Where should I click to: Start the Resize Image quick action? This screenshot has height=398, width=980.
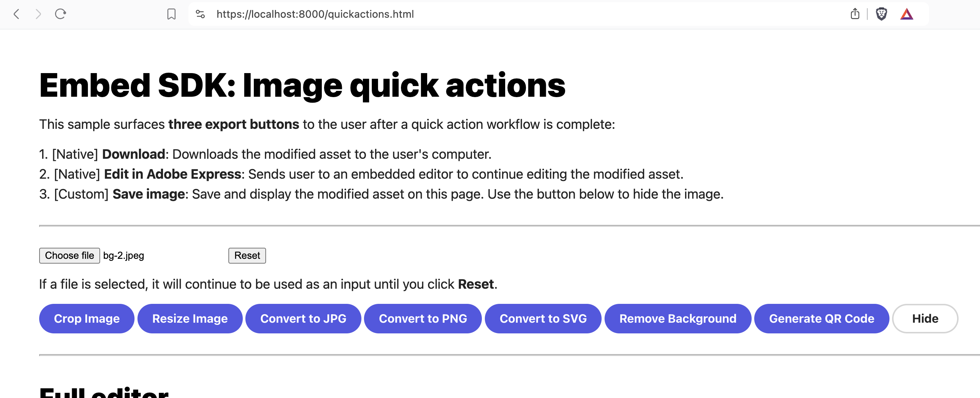[190, 319]
